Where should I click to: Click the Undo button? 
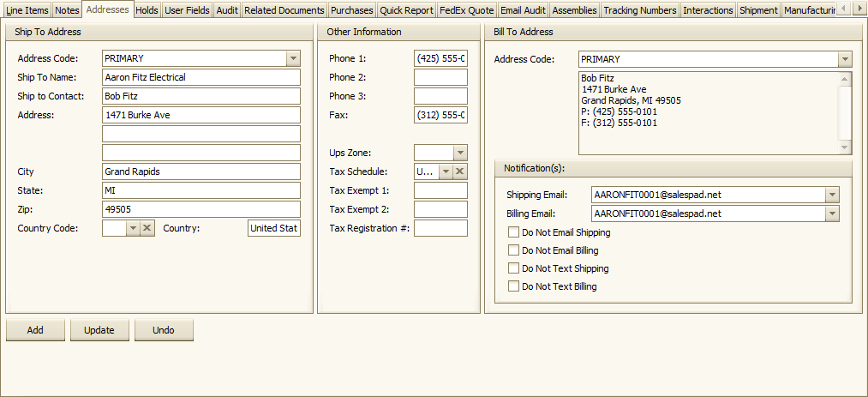coord(163,330)
